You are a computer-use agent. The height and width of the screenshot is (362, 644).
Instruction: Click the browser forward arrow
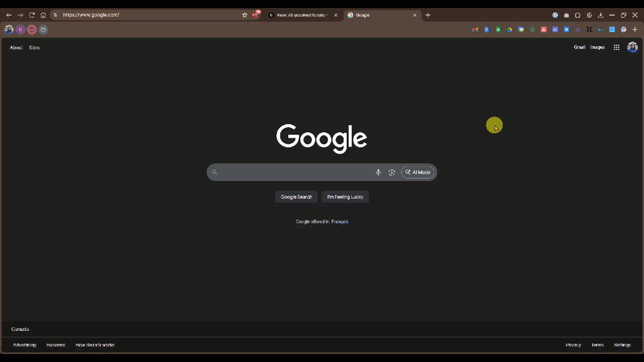[x=21, y=15]
